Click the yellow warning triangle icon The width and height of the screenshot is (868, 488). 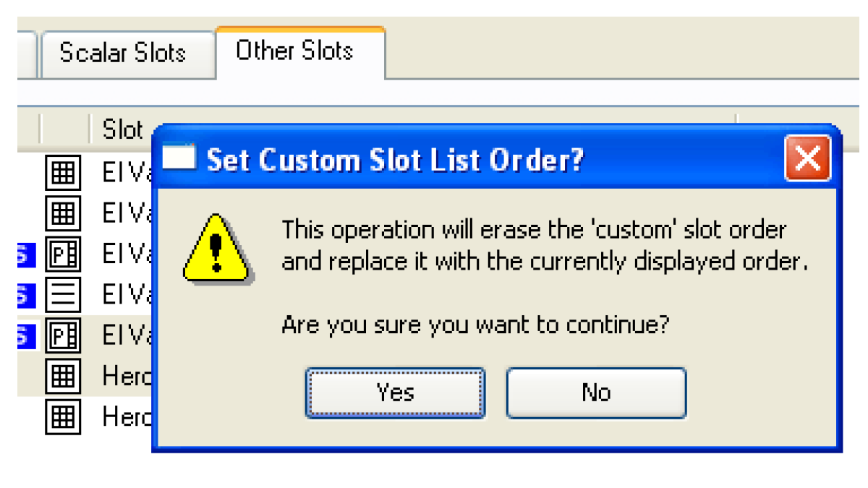[x=216, y=248]
